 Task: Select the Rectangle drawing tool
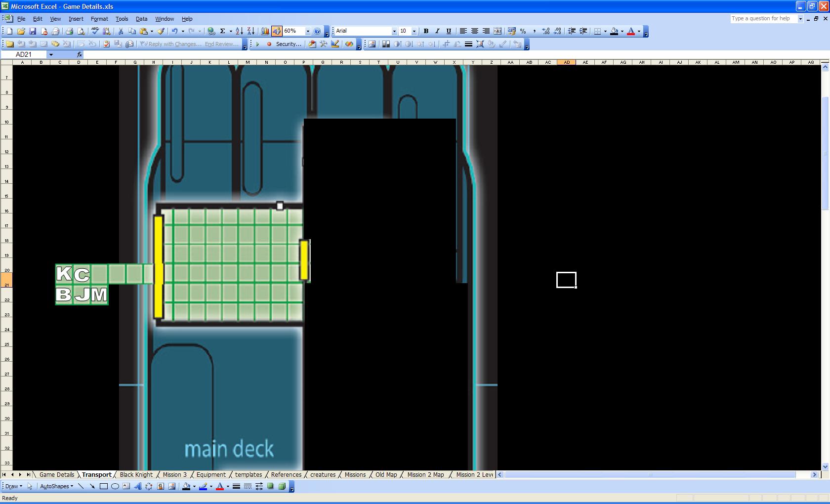104,486
